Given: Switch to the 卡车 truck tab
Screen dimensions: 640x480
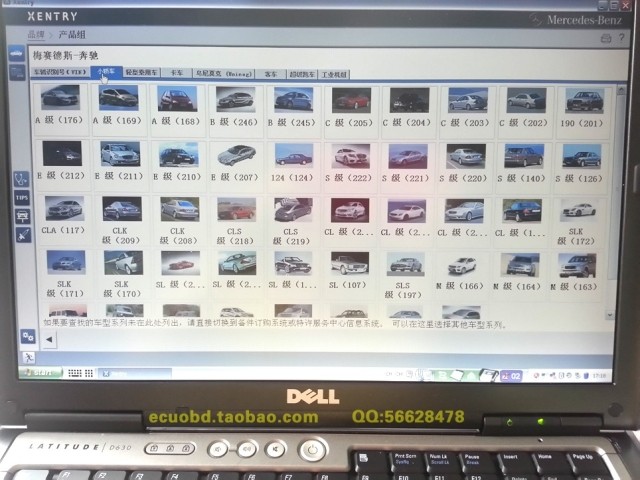Looking at the screenshot, I should [x=176, y=73].
